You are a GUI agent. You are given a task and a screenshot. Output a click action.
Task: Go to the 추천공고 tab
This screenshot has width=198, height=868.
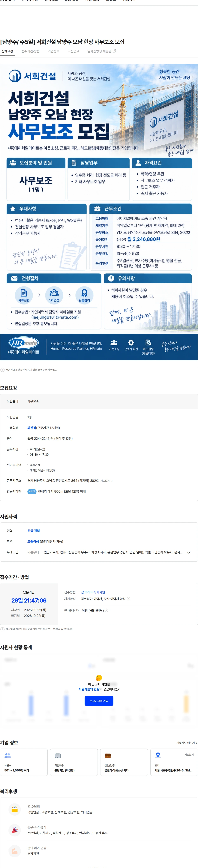coord(73,51)
